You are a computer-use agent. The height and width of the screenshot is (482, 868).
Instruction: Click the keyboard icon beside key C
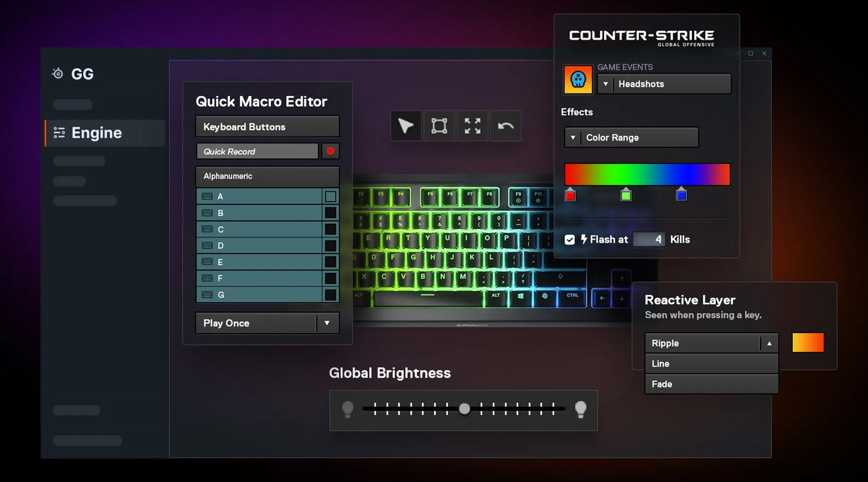207,229
